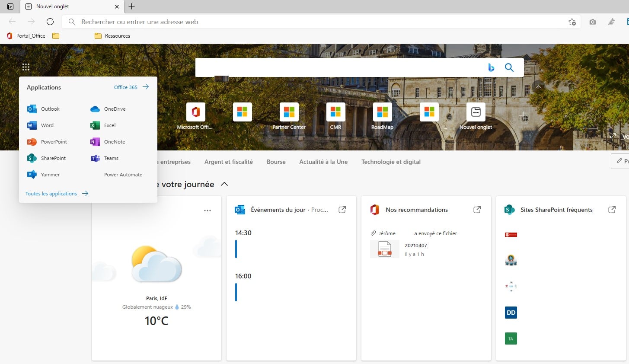Select the Actualité à la Une tab
Viewport: 629px width, 364px height.
click(323, 162)
